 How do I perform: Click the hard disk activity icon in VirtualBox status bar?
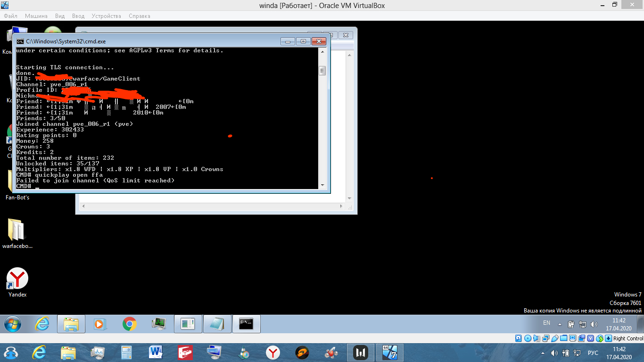click(x=519, y=338)
